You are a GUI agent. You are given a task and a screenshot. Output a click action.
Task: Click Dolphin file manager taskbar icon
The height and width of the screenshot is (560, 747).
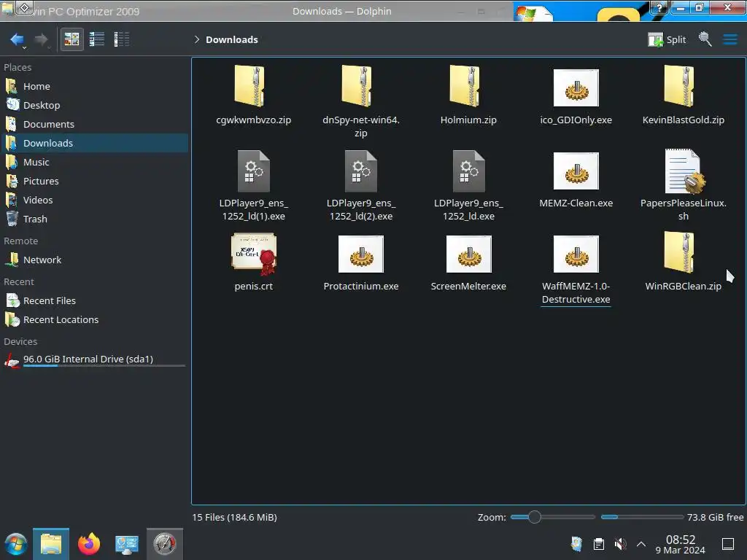coord(51,544)
